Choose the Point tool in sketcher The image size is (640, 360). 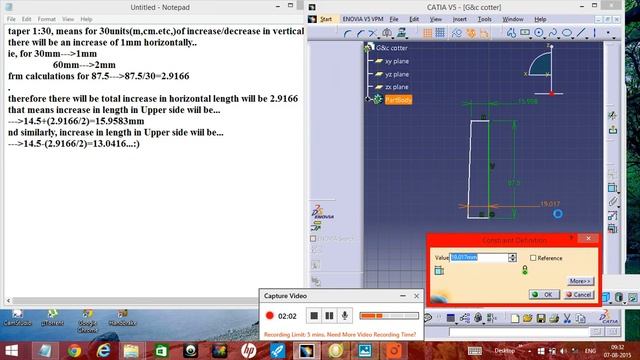click(x=608, y=32)
